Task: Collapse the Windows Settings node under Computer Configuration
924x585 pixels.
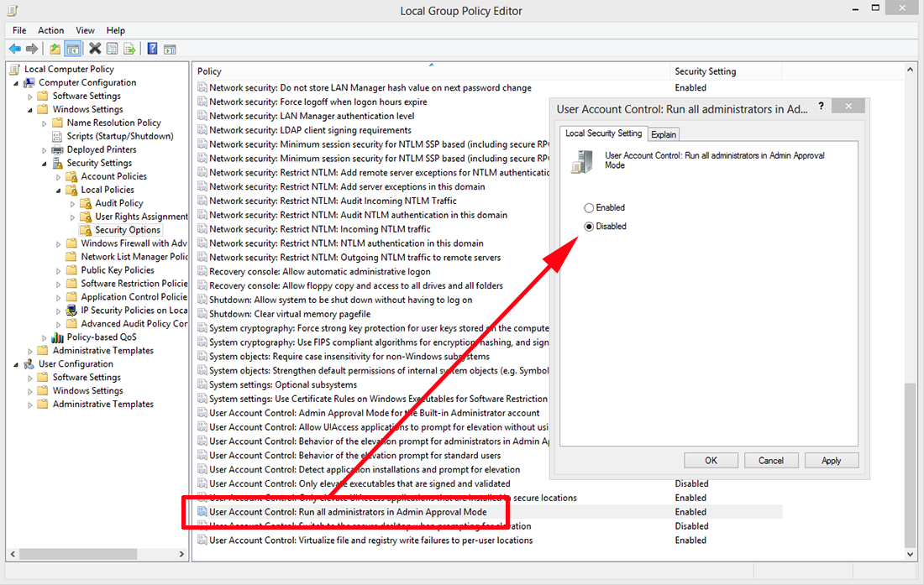Action: (x=30, y=110)
